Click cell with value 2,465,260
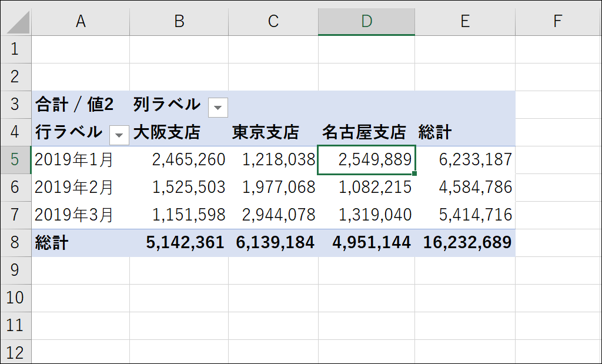Screen dimensions: 602x364 click(179, 160)
